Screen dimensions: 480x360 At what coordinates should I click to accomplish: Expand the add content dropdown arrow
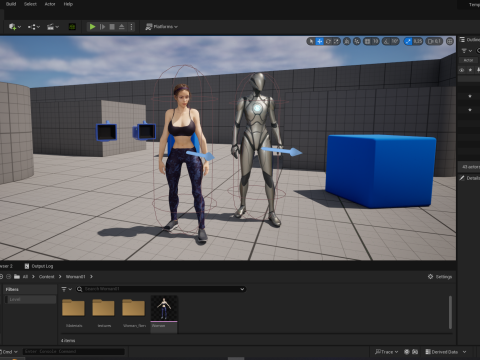[x=19, y=27]
